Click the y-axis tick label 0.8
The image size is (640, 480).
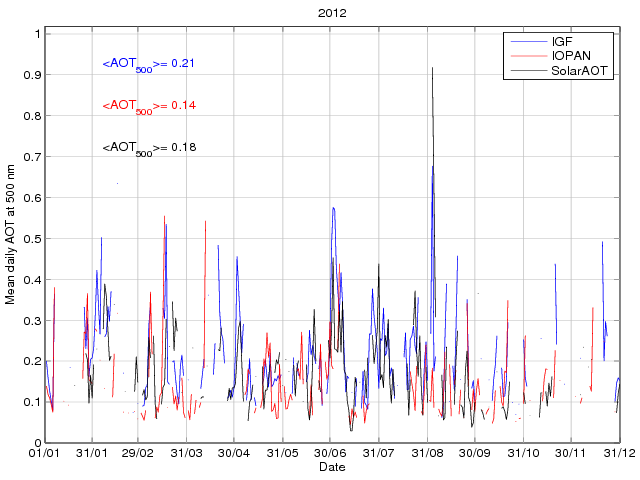[x=33, y=116]
